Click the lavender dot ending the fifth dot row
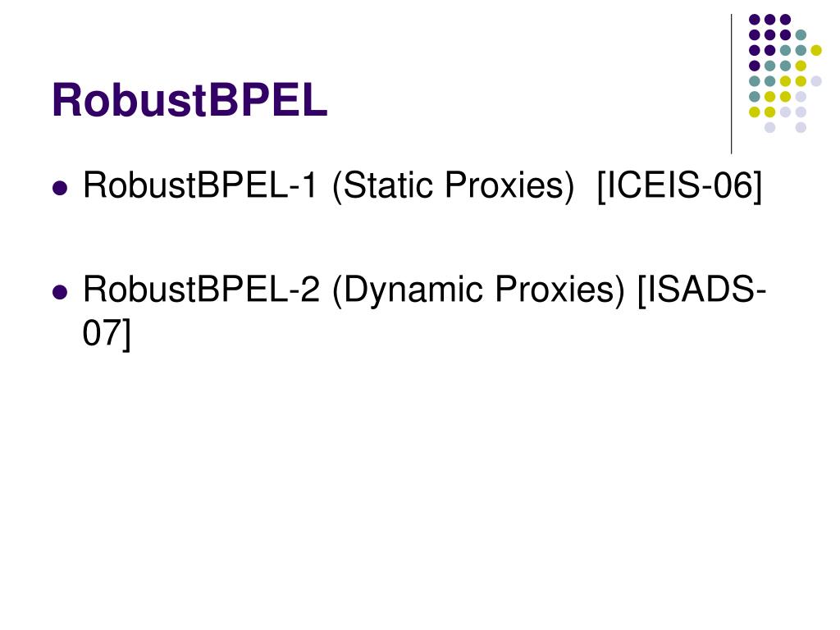 click(x=816, y=81)
